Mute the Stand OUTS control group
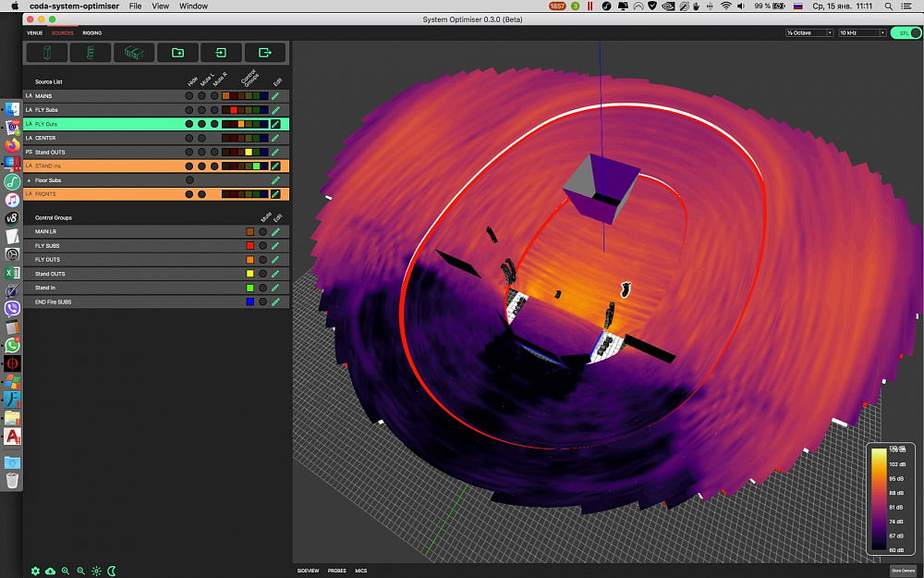 click(263, 274)
